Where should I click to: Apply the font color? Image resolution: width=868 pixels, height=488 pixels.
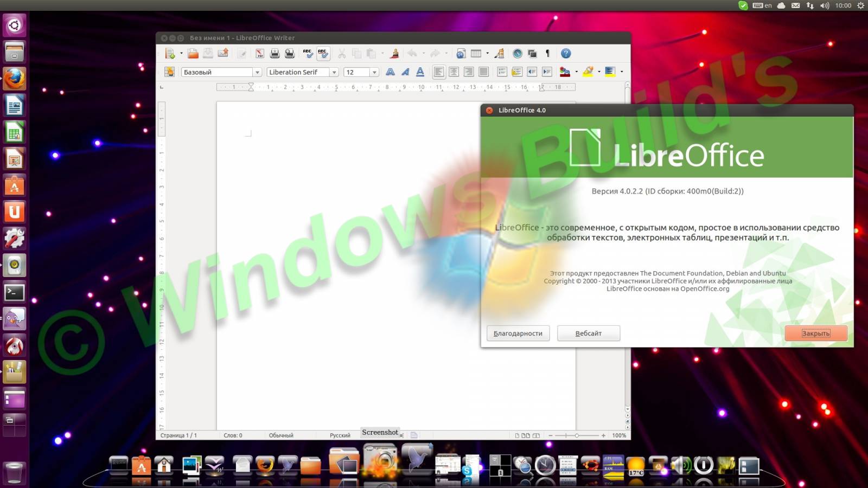[x=565, y=72]
